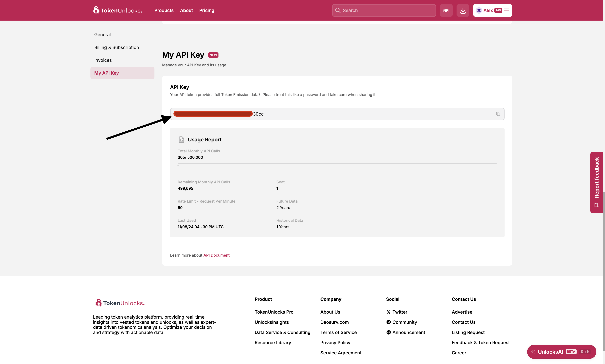Screen dimensions: 605x364
Task: Click the TokenUnlocks logo in header
Action: (117, 10)
